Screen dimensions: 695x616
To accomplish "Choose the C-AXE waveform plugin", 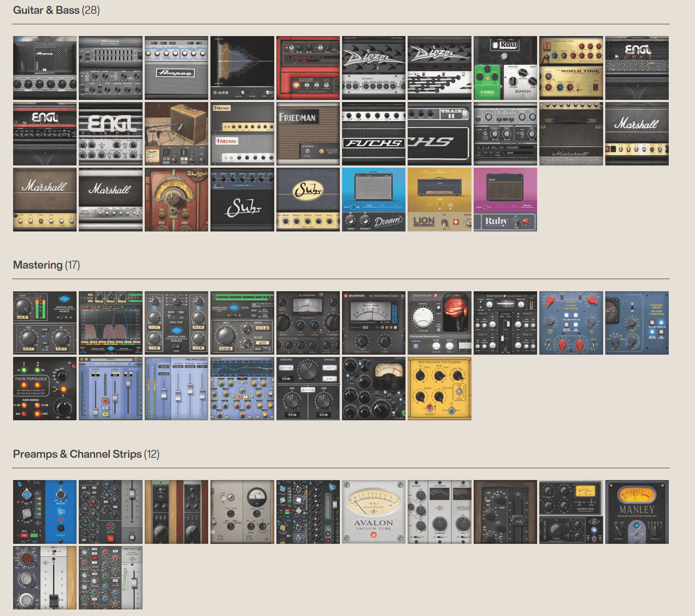I will (242, 68).
